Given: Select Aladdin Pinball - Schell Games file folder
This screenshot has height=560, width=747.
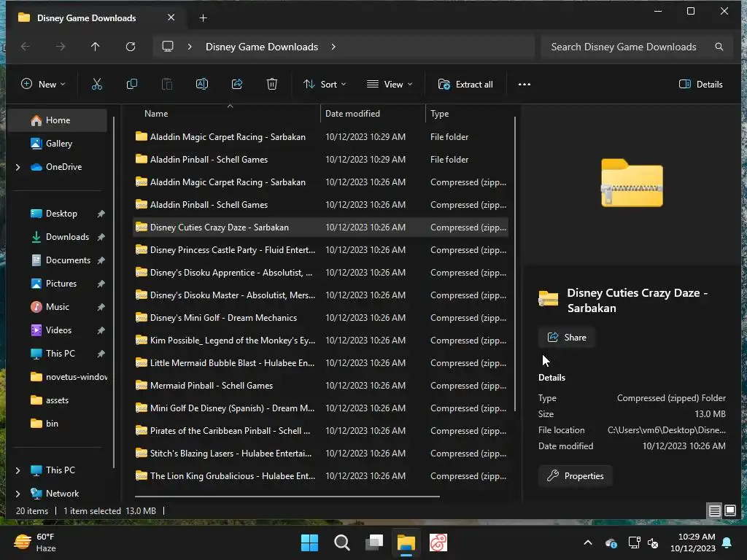Looking at the screenshot, I should point(321,160).
